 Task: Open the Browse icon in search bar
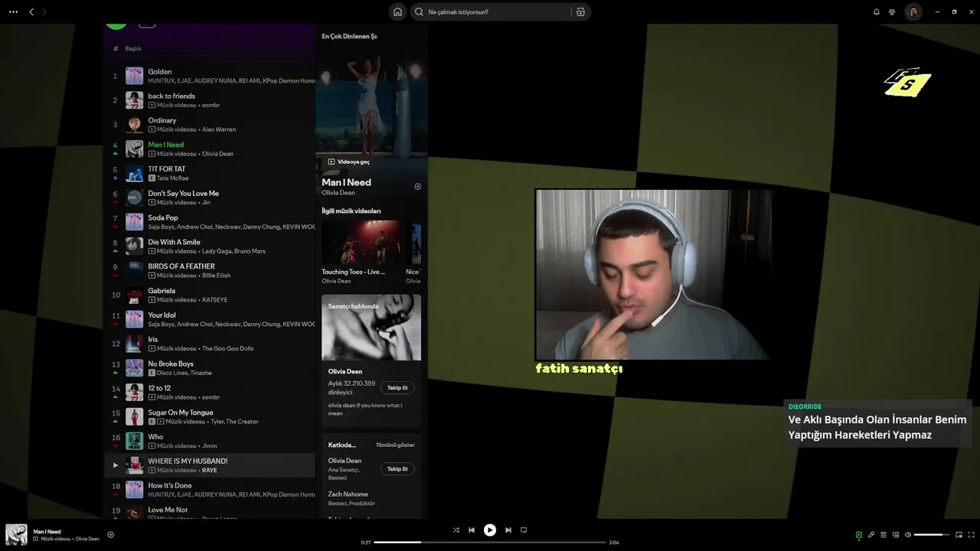(580, 11)
